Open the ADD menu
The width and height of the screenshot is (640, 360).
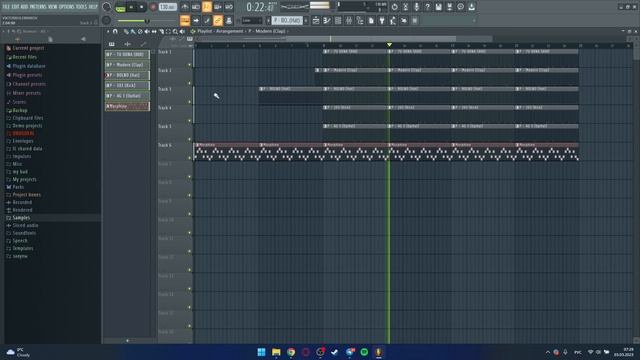tap(24, 7)
